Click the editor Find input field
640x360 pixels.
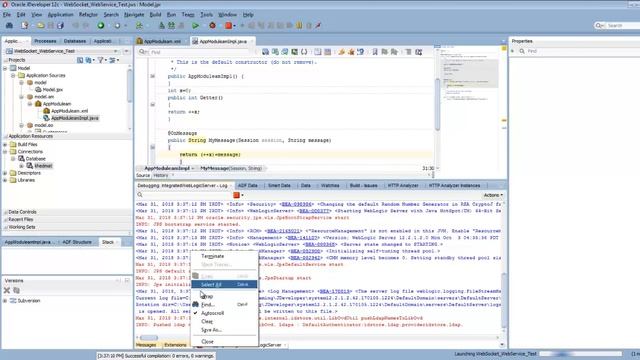200,52
